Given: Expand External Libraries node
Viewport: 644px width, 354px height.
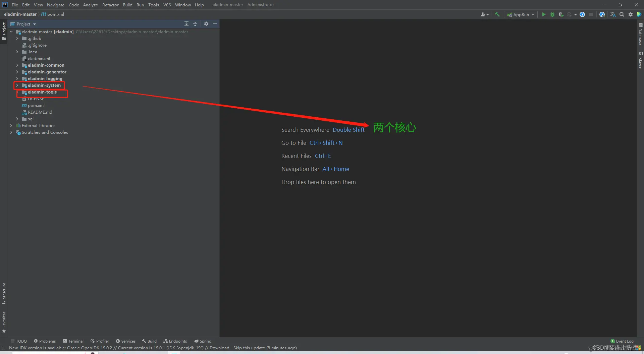Looking at the screenshot, I should [x=11, y=125].
